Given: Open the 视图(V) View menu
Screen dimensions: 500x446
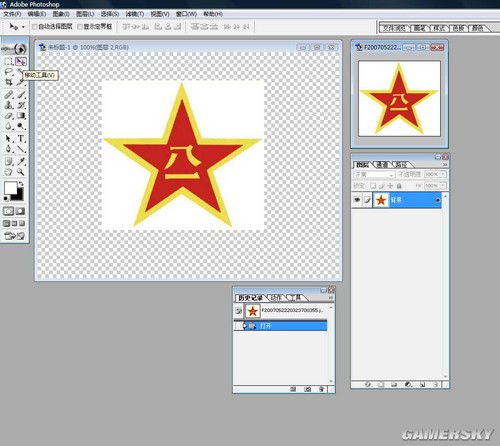Looking at the screenshot, I should pyautogui.click(x=160, y=14).
